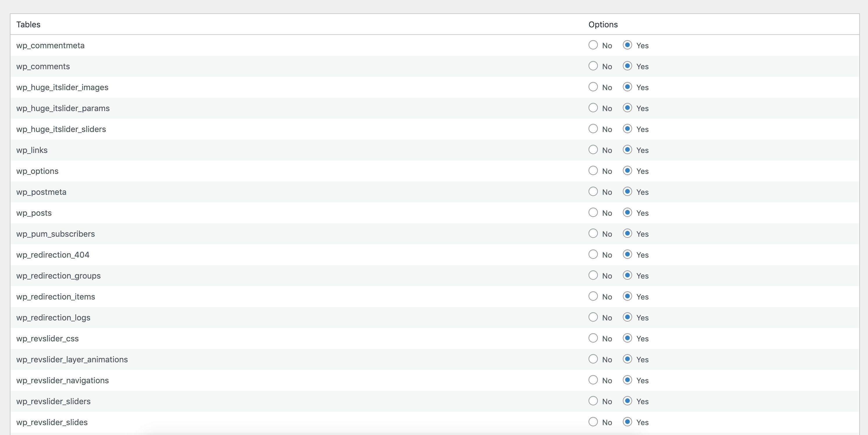Set wp_huge_itslider_params to No
Image resolution: width=868 pixels, height=435 pixels.
593,108
